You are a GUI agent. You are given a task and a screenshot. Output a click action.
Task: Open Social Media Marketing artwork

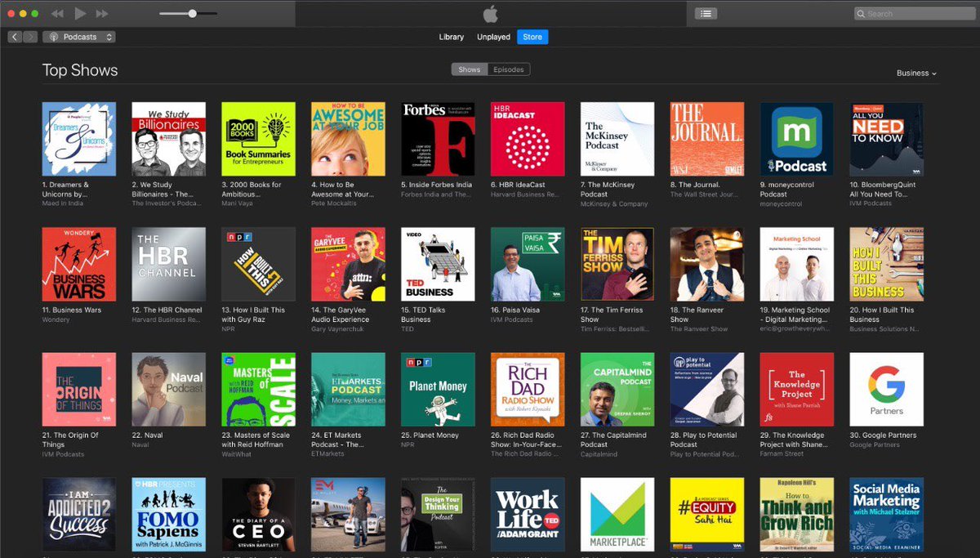coord(887,515)
